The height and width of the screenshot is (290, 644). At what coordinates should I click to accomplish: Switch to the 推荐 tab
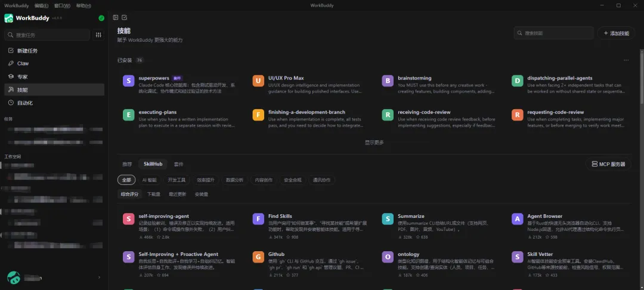coord(128,164)
